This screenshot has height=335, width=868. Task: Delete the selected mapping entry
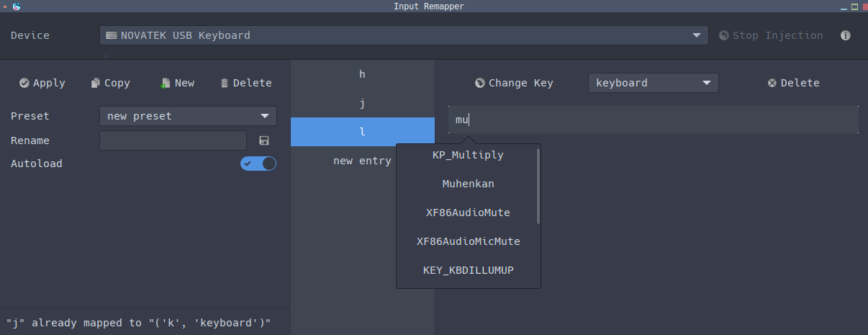[x=793, y=83]
